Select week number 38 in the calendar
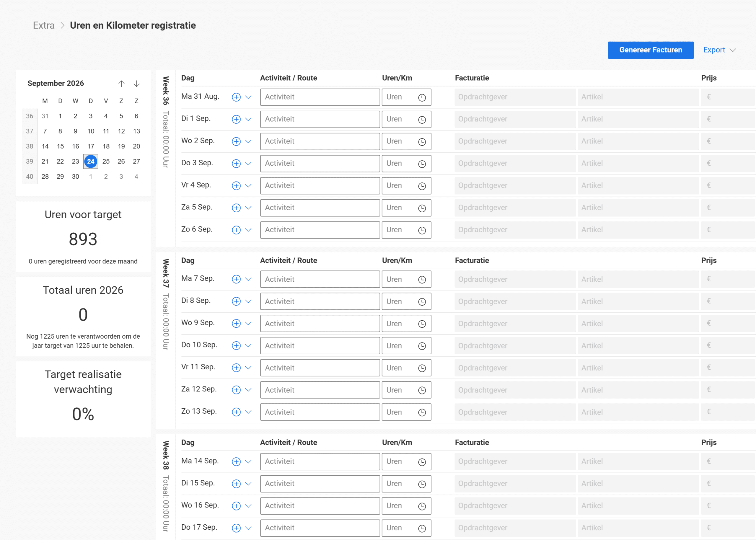The height and width of the screenshot is (540, 756). (x=30, y=146)
